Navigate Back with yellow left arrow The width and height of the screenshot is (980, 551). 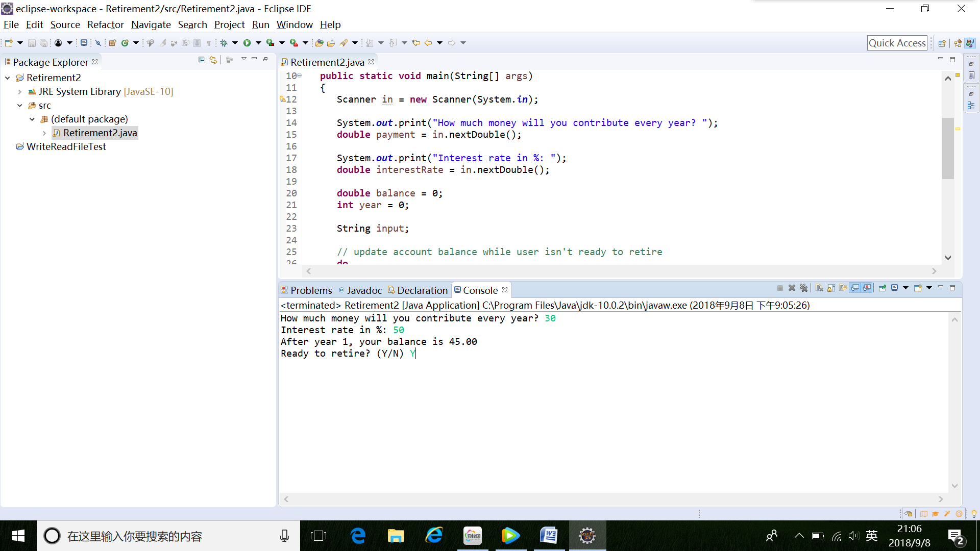[x=428, y=43]
